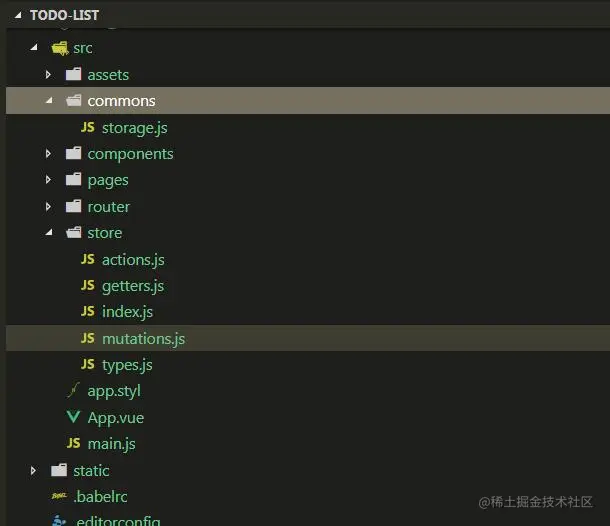The image size is (610, 526).
Task: Click the src folder icon
Action: click(x=59, y=48)
